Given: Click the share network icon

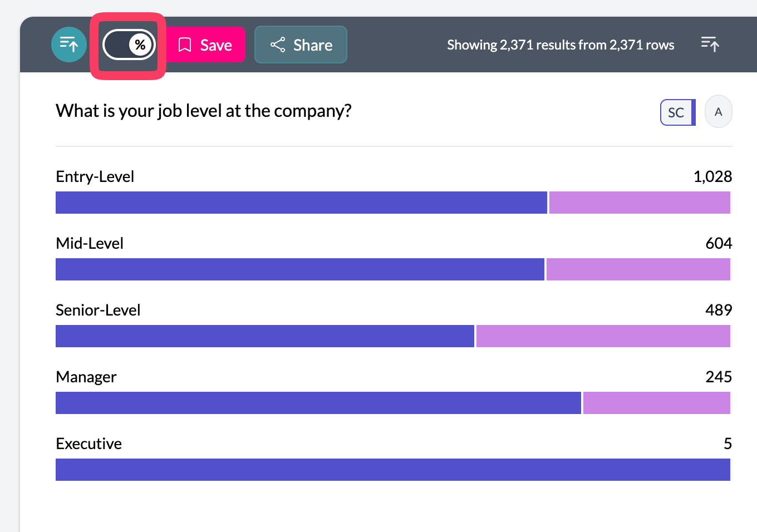Looking at the screenshot, I should coord(278,45).
